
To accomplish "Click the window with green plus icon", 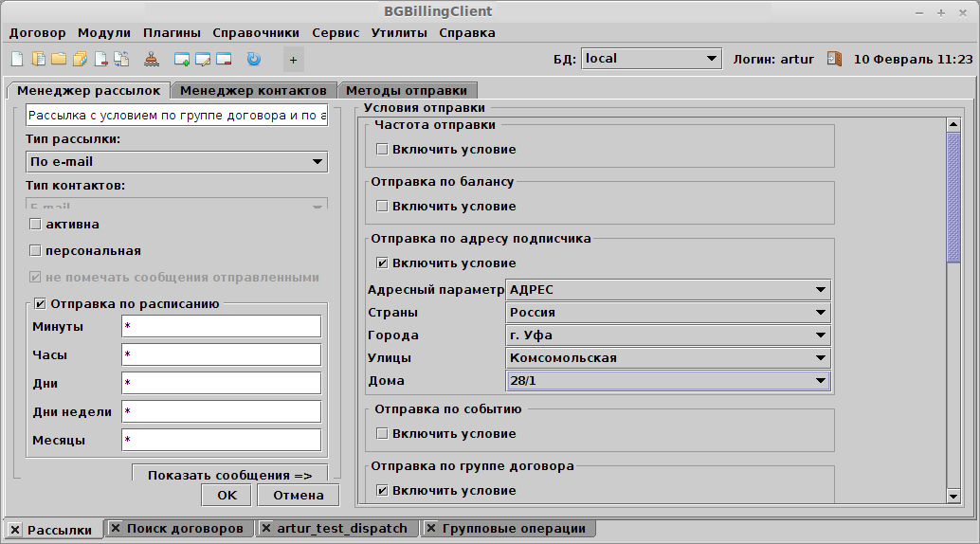I will coord(182,59).
